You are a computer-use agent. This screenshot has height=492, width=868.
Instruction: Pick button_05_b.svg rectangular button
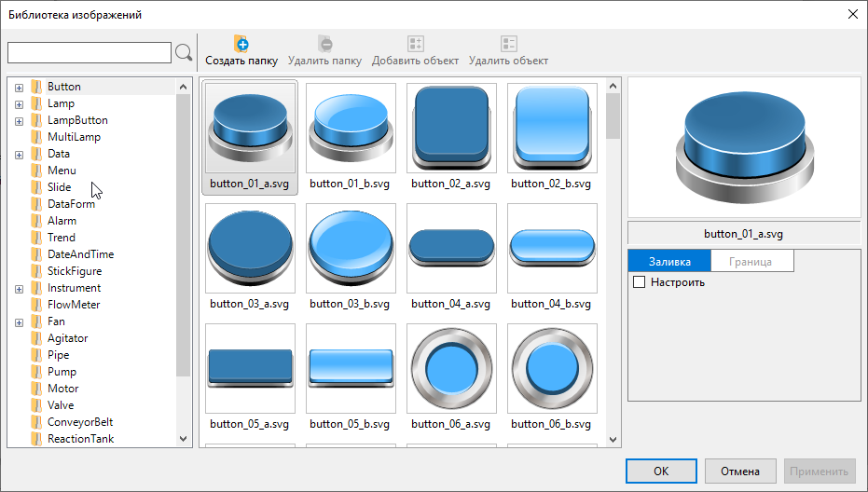(351, 368)
